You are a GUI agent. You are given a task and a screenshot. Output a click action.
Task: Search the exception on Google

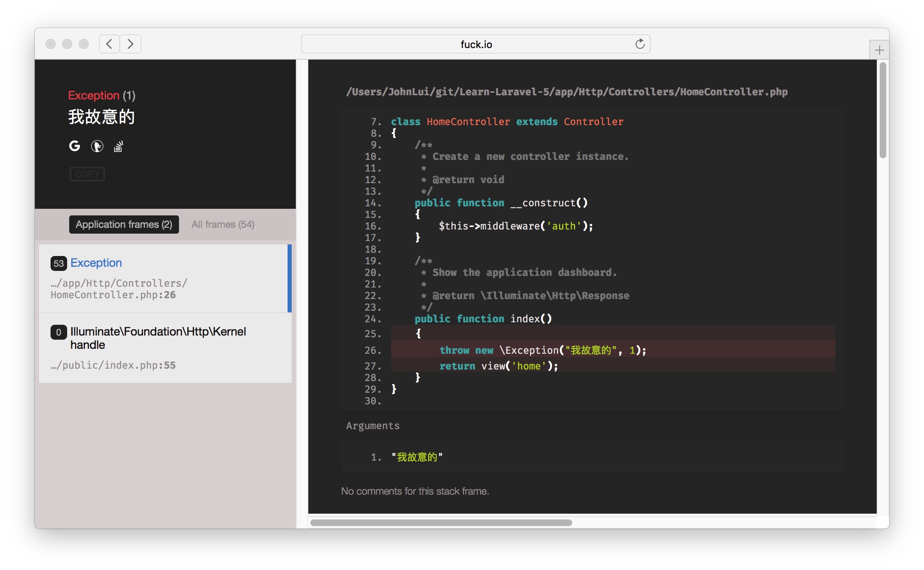point(75,146)
